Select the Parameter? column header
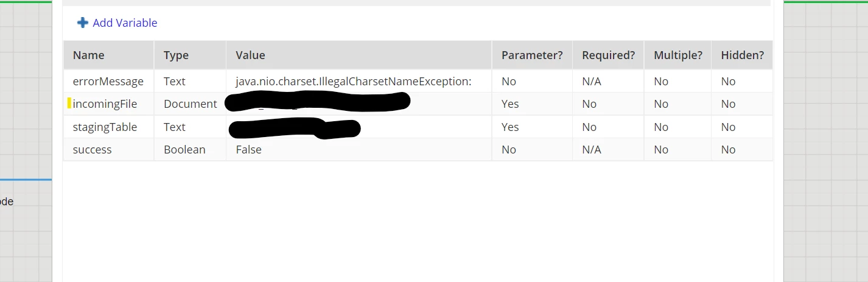Screen dimensions: 868x282 pyautogui.click(x=532, y=55)
